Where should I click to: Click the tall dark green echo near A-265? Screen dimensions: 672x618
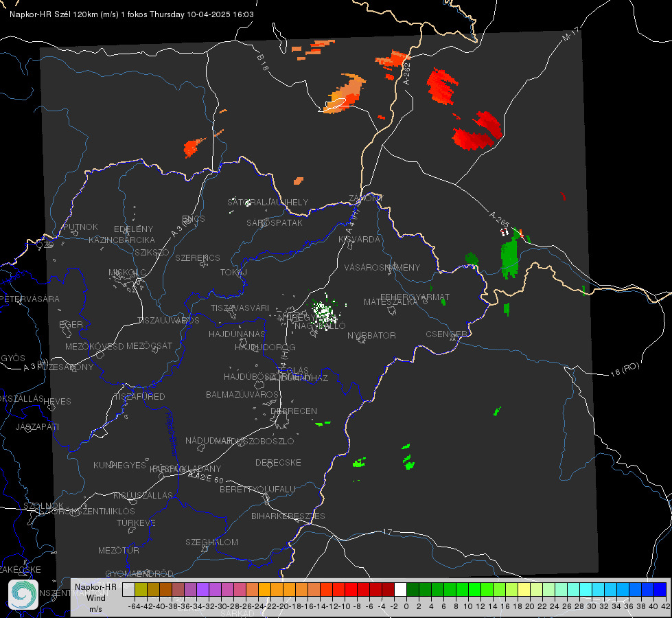point(509,258)
